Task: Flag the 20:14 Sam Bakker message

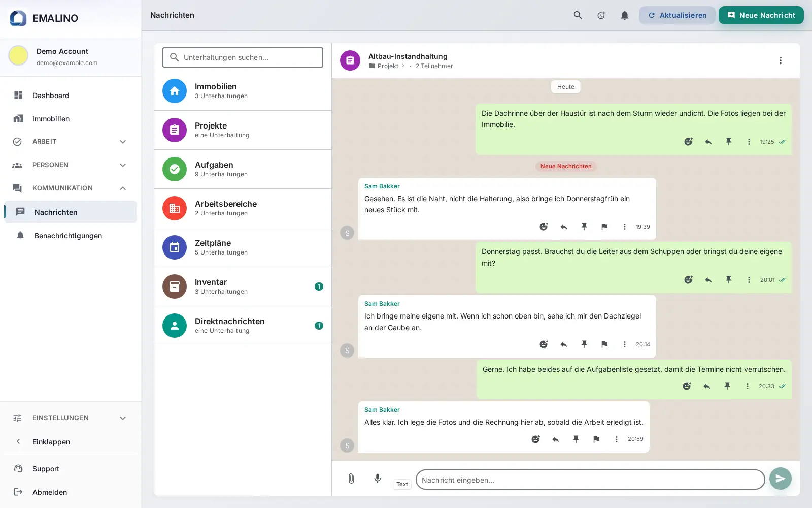Action: click(604, 344)
